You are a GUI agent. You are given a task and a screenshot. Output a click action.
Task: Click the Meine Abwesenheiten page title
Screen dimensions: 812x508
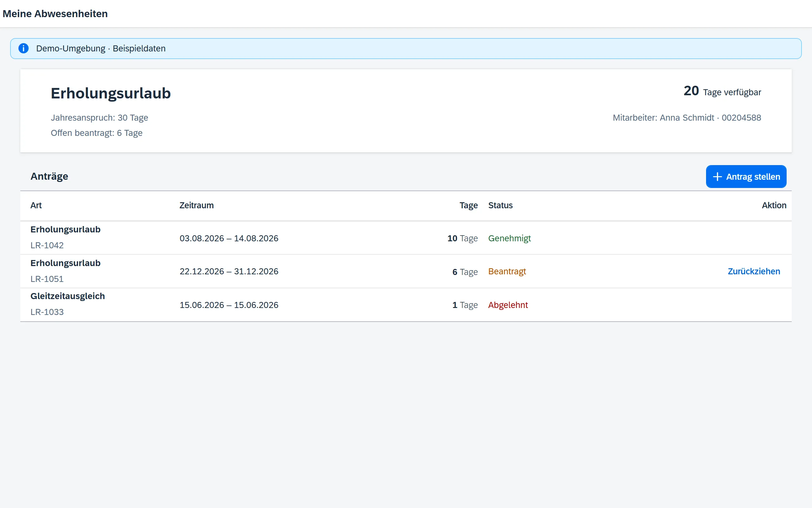[55, 14]
